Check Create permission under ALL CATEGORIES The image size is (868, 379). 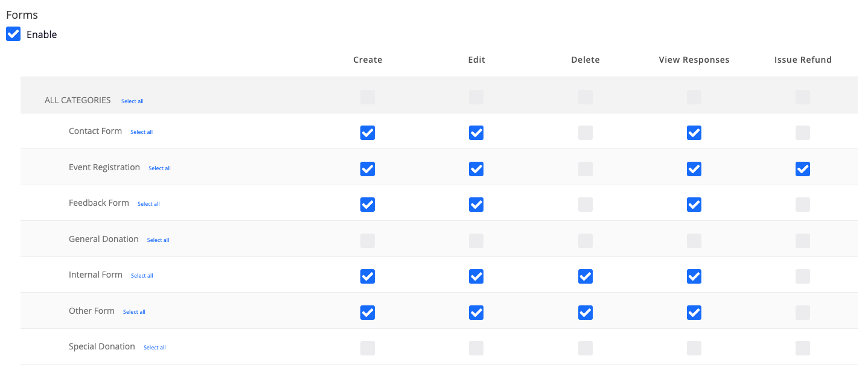(368, 97)
